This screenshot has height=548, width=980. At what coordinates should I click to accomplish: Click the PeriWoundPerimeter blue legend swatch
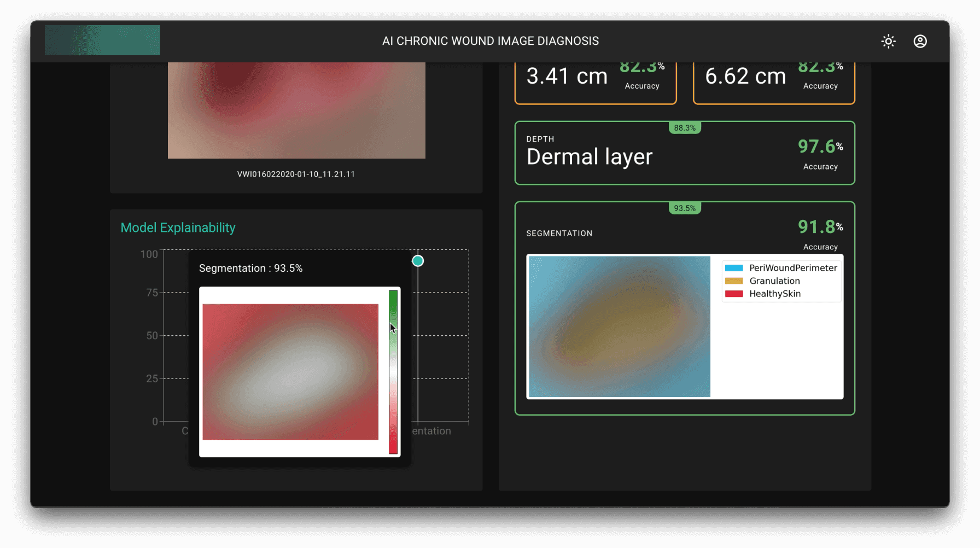(x=733, y=268)
